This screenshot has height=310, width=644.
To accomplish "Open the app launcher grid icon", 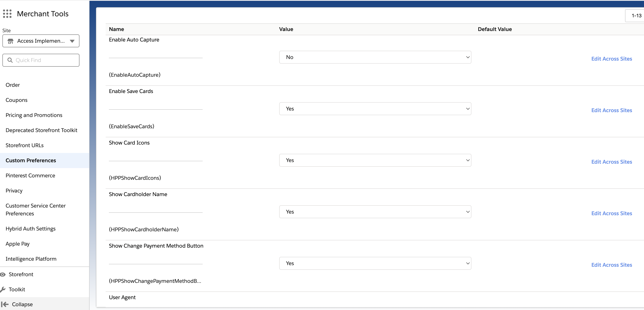I will coord(7,14).
